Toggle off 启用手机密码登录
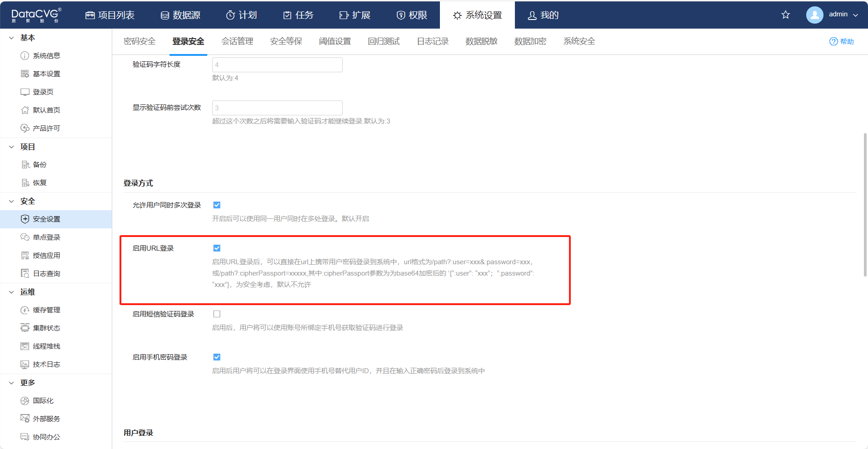Screen dimensions: 868x449 217,357
